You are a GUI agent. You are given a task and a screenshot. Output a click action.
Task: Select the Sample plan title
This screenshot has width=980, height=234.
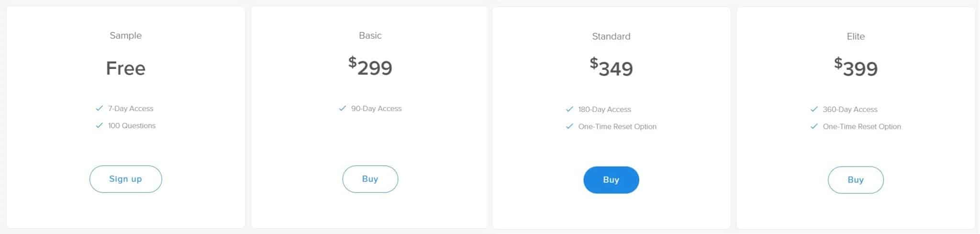tap(125, 35)
